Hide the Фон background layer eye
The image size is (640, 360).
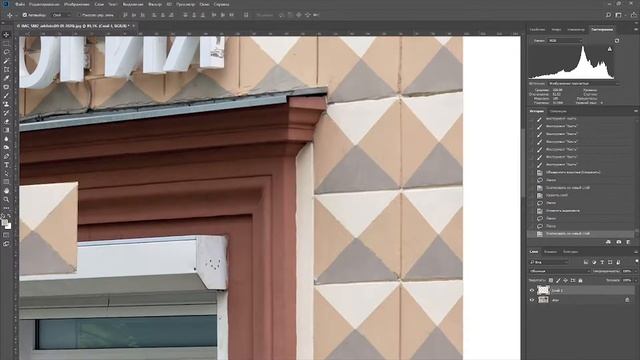click(532, 300)
